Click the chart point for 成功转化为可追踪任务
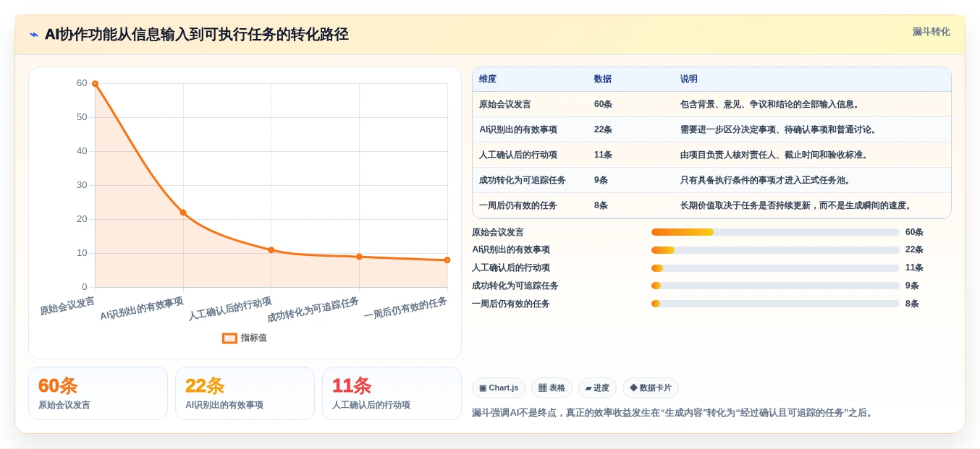The width and height of the screenshot is (980, 449). 359,257
